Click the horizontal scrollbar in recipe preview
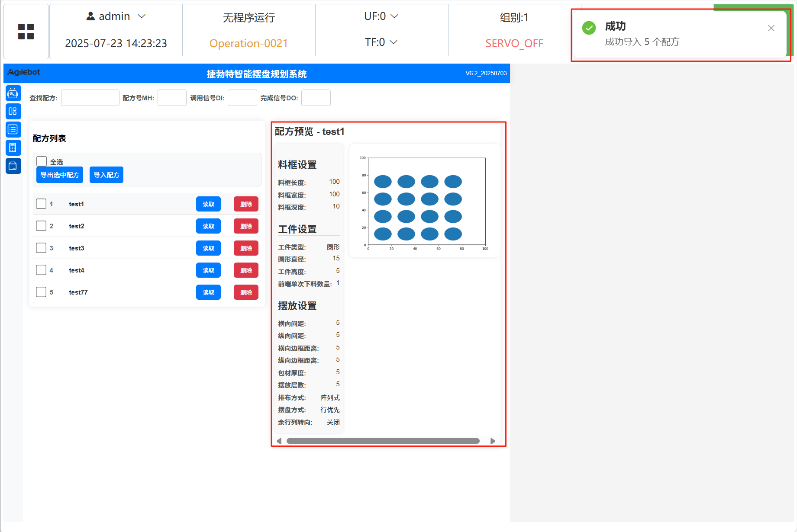The image size is (797, 532). tap(383, 441)
